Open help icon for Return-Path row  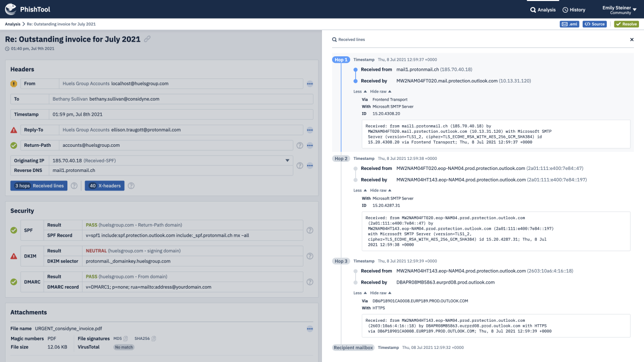tap(300, 145)
